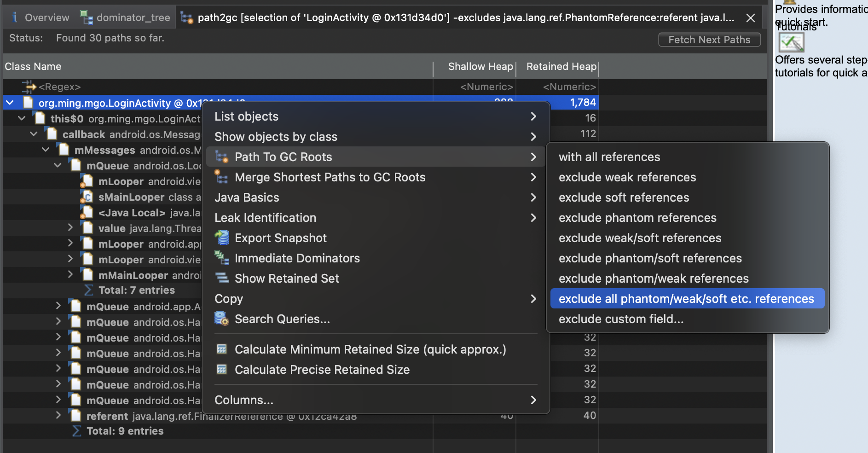The height and width of the screenshot is (453, 868).
Task: Click the Calculate Precise Retained Size icon
Action: (222, 370)
